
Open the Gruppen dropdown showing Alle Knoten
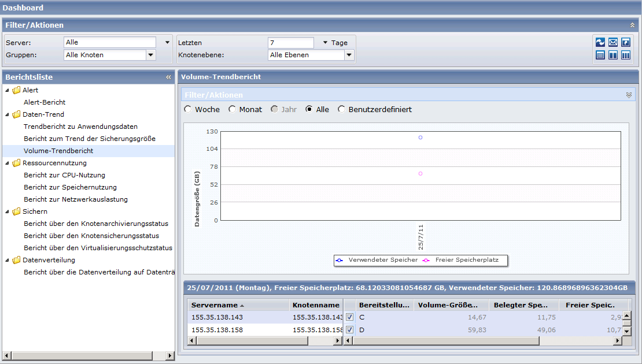pyautogui.click(x=151, y=55)
